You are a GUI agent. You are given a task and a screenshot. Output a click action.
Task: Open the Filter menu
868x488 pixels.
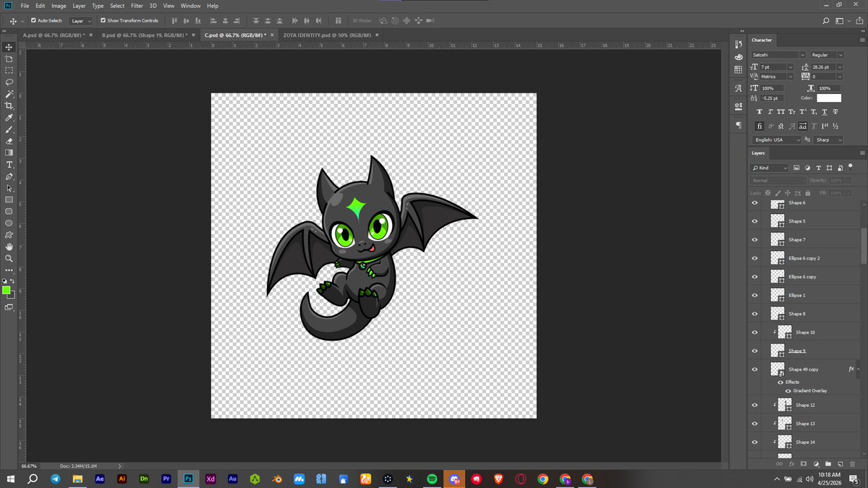pos(137,6)
